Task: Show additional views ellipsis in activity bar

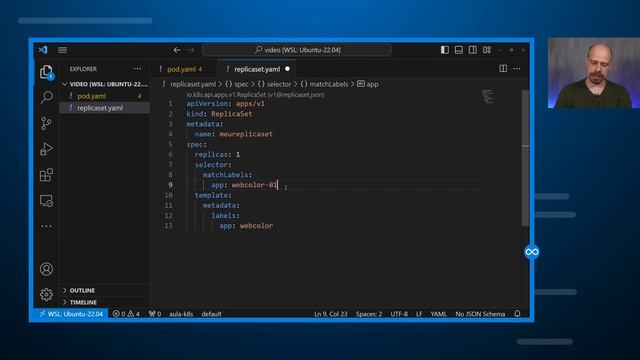Action: pos(47,226)
